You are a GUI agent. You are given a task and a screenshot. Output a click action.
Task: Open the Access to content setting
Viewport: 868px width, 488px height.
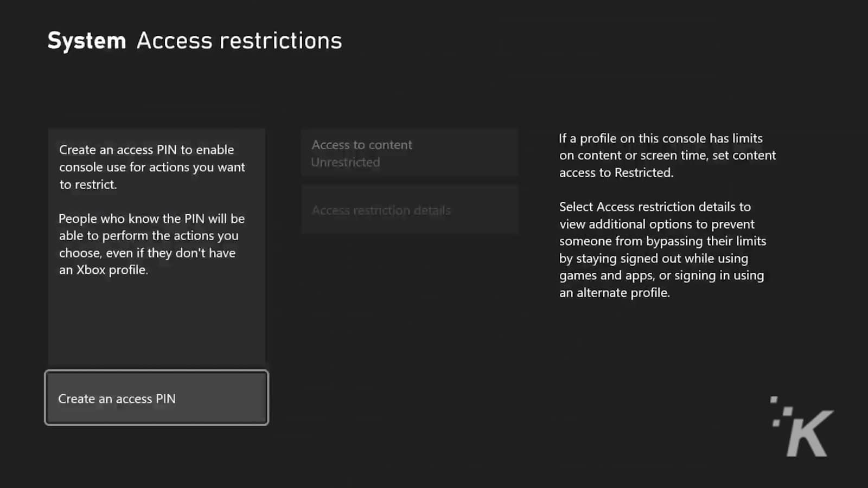(410, 153)
